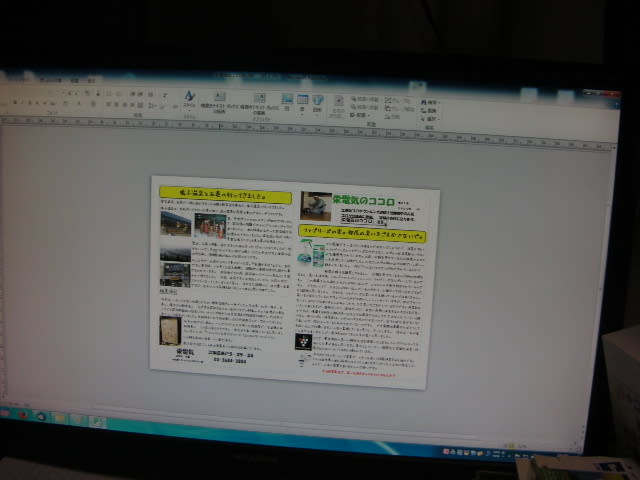Screen dimensions: 640x480
Task: Open the 図形 shapes icon
Action: point(318,103)
